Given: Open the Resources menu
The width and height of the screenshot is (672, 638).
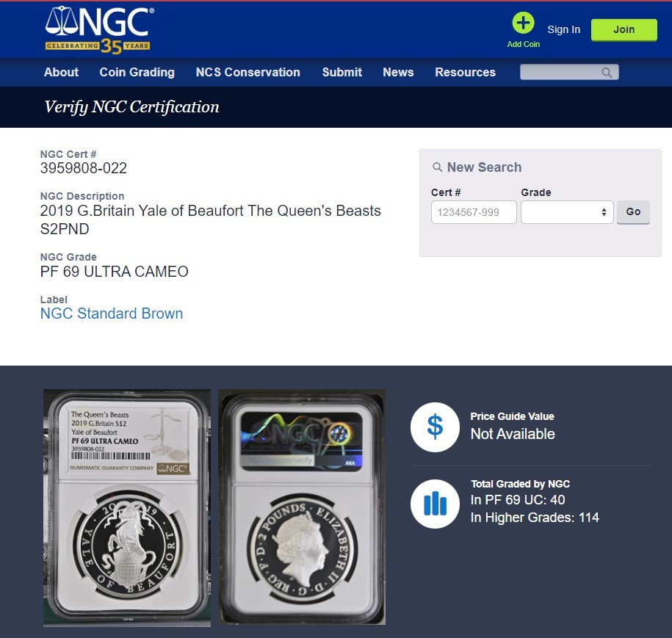Looking at the screenshot, I should coord(465,72).
